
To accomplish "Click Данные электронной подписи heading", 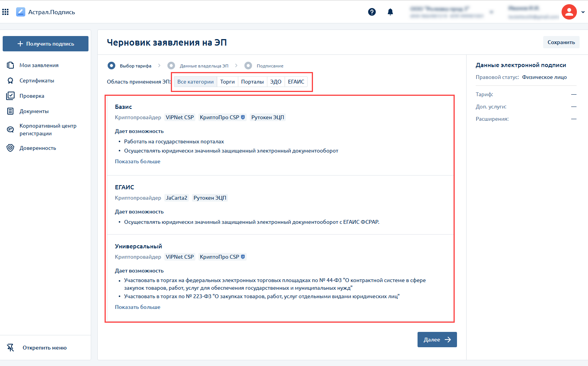I will [x=521, y=65].
